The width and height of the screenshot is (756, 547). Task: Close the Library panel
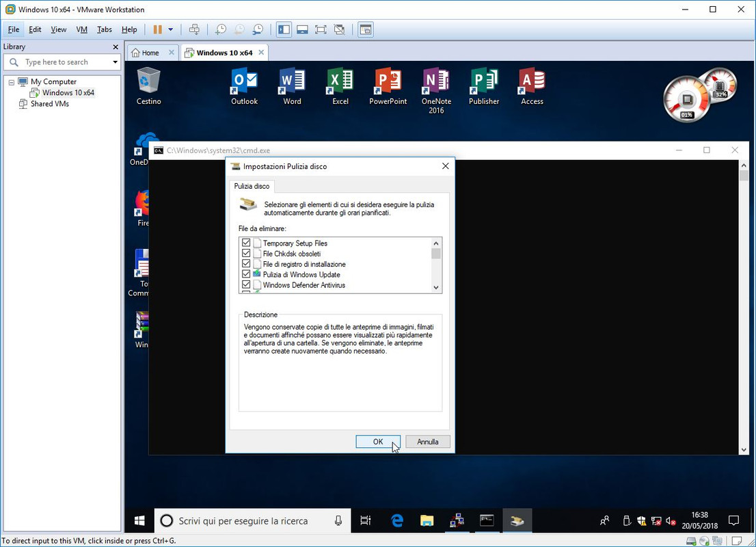point(116,46)
